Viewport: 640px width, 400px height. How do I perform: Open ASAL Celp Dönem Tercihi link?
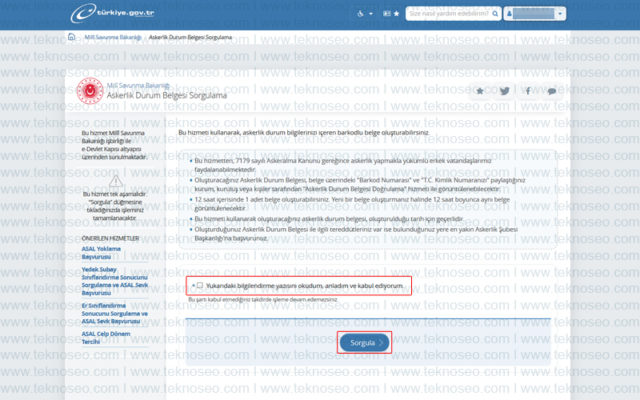pyautogui.click(x=106, y=338)
